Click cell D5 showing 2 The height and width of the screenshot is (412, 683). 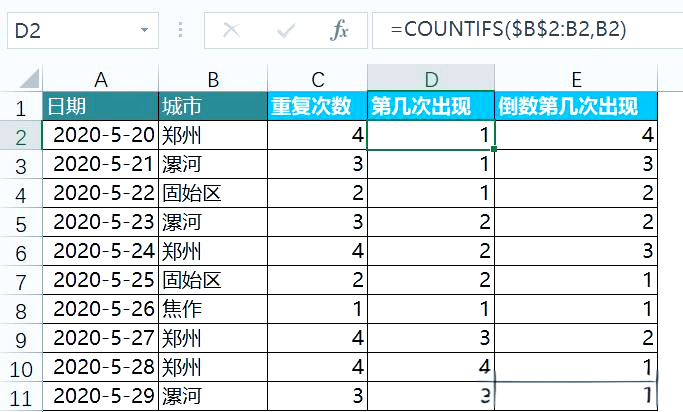[431, 222]
